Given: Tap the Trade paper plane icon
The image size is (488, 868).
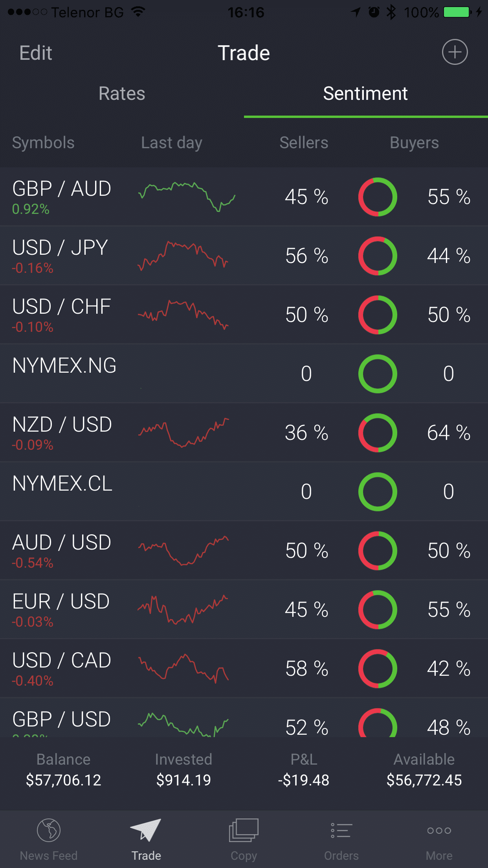Looking at the screenshot, I should pos(146,830).
